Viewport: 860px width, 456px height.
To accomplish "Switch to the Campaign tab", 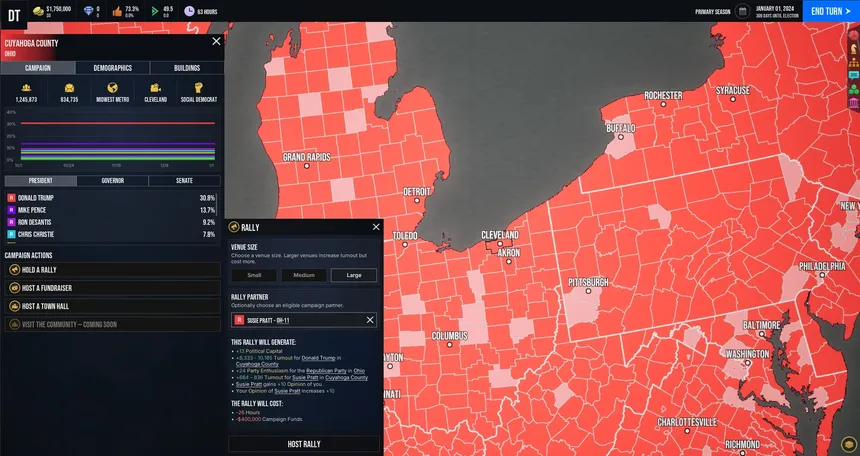I will click(38, 68).
